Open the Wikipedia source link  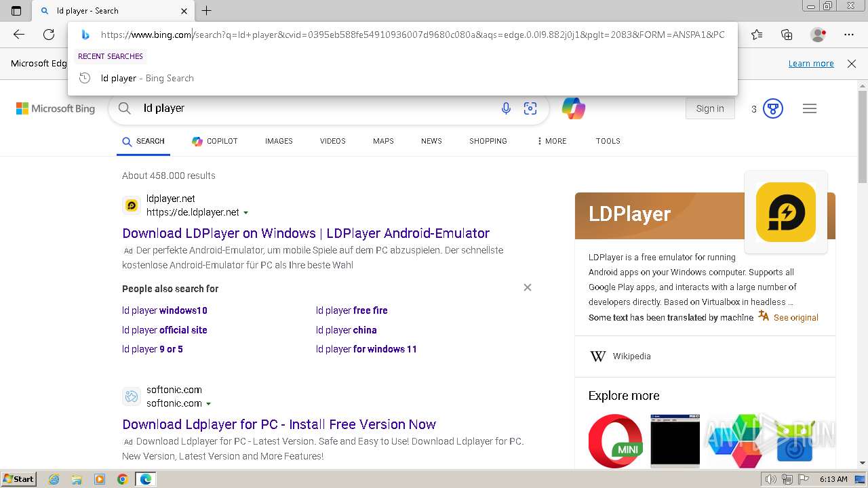click(x=631, y=357)
